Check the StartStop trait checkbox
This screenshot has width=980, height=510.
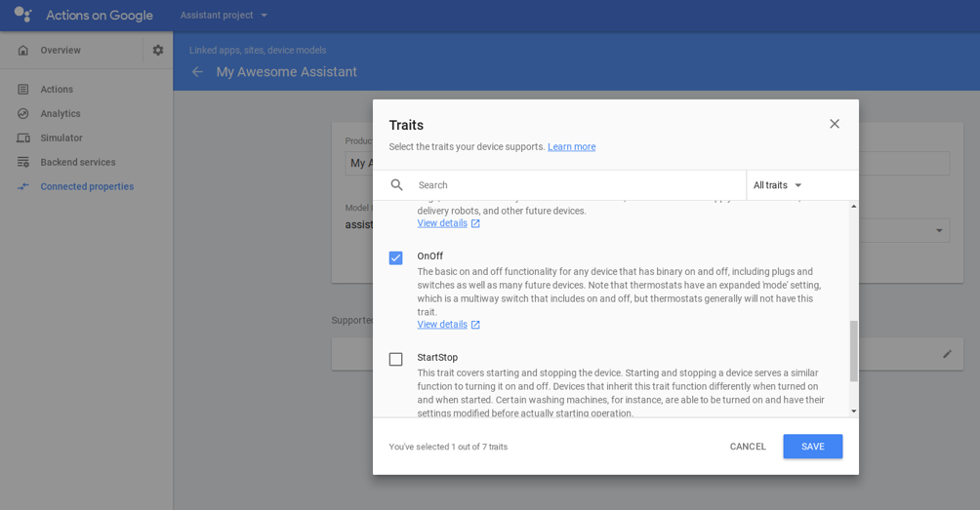pyautogui.click(x=395, y=359)
